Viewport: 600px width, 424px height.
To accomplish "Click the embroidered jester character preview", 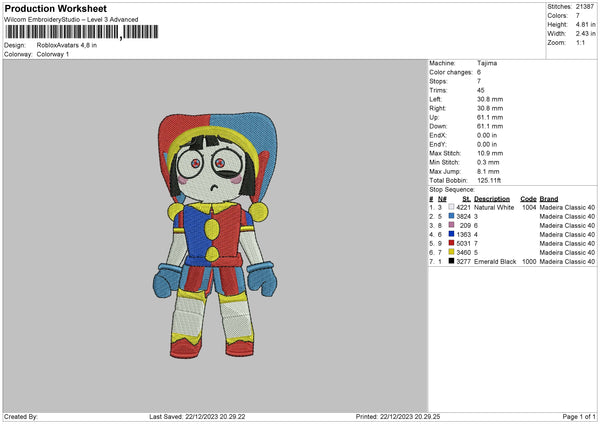I will (215, 235).
